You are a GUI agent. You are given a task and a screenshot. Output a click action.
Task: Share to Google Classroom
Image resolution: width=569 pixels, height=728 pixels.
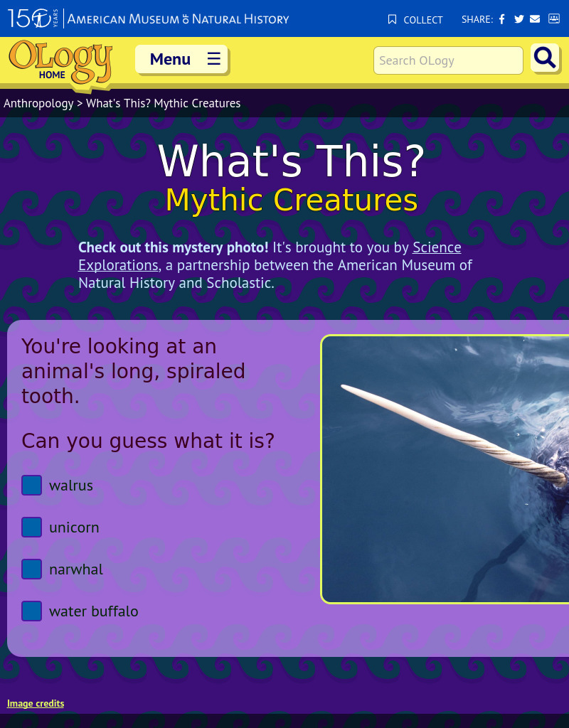click(553, 19)
